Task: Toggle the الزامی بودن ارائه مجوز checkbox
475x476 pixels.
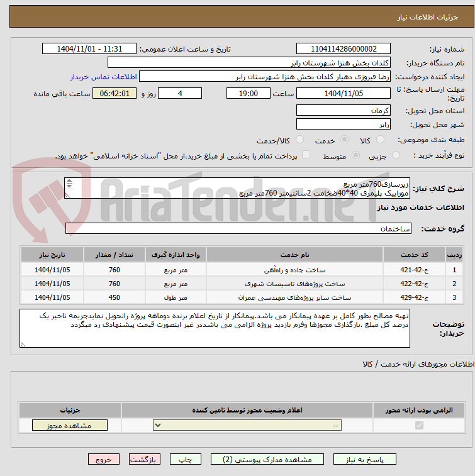Action: [x=419, y=425]
